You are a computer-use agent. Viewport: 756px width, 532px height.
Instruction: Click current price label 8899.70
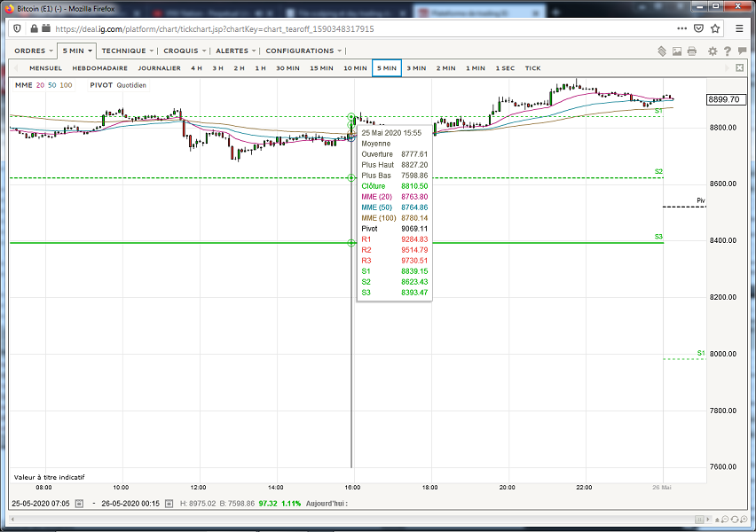(724, 99)
